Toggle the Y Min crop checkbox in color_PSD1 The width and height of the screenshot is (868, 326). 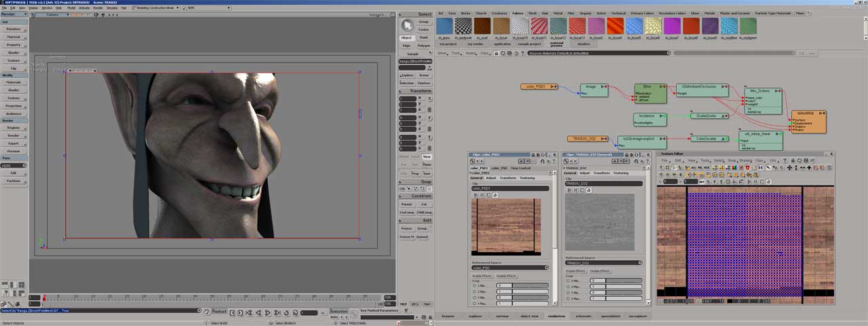pyautogui.click(x=474, y=297)
